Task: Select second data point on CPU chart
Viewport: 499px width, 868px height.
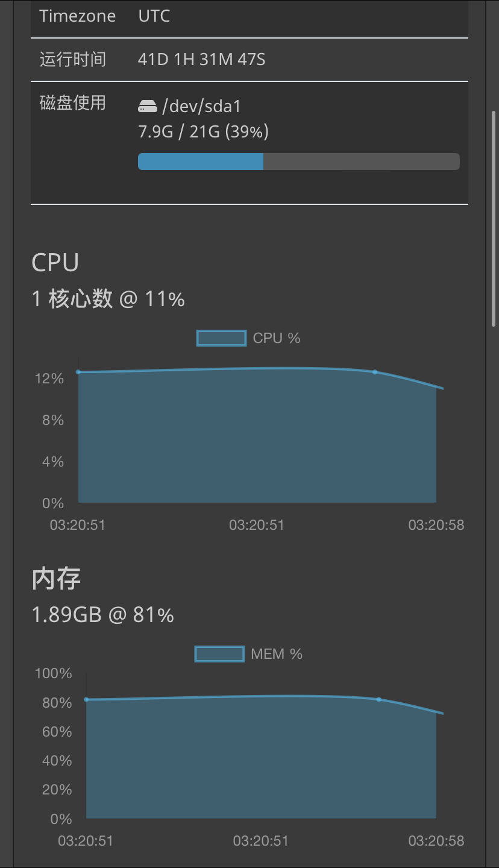Action: click(x=374, y=372)
